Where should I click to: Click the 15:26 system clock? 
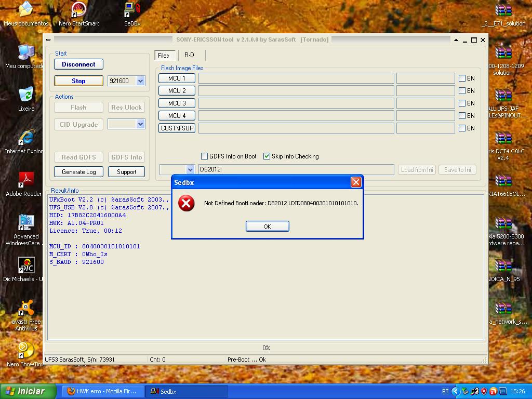click(x=517, y=391)
